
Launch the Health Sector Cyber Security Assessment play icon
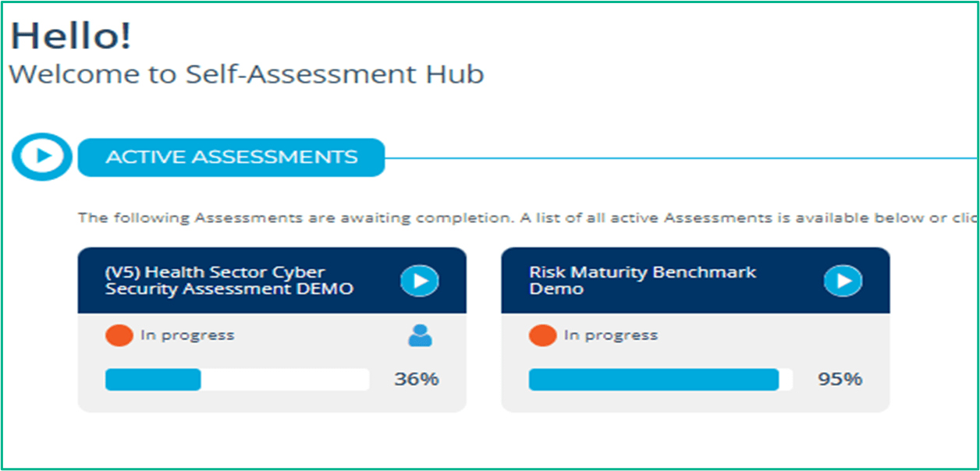(420, 281)
